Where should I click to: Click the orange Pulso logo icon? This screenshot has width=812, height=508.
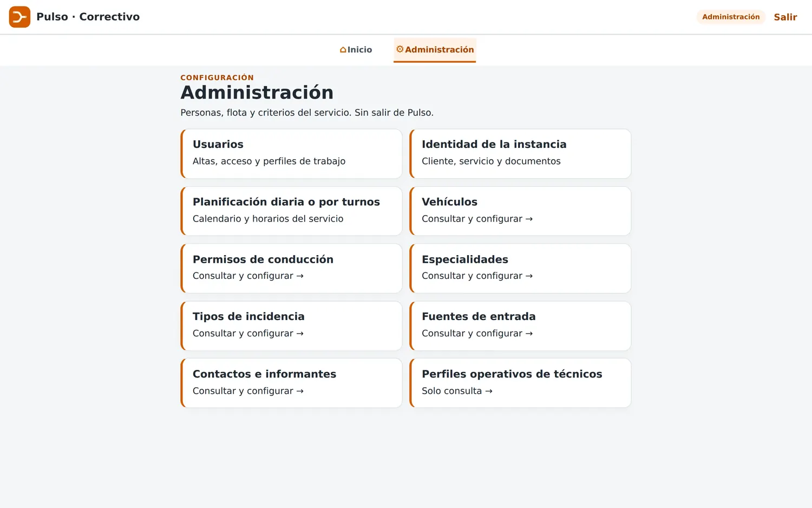(x=19, y=17)
